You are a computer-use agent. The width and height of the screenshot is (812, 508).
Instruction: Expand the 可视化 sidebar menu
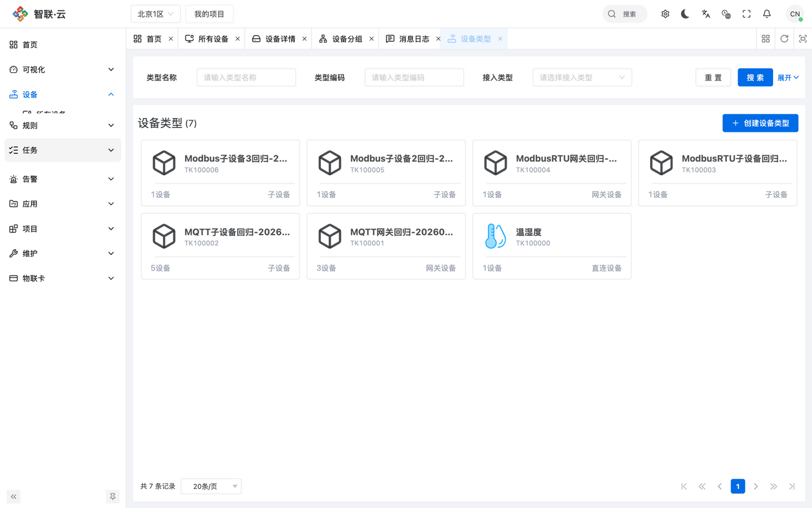click(63, 69)
